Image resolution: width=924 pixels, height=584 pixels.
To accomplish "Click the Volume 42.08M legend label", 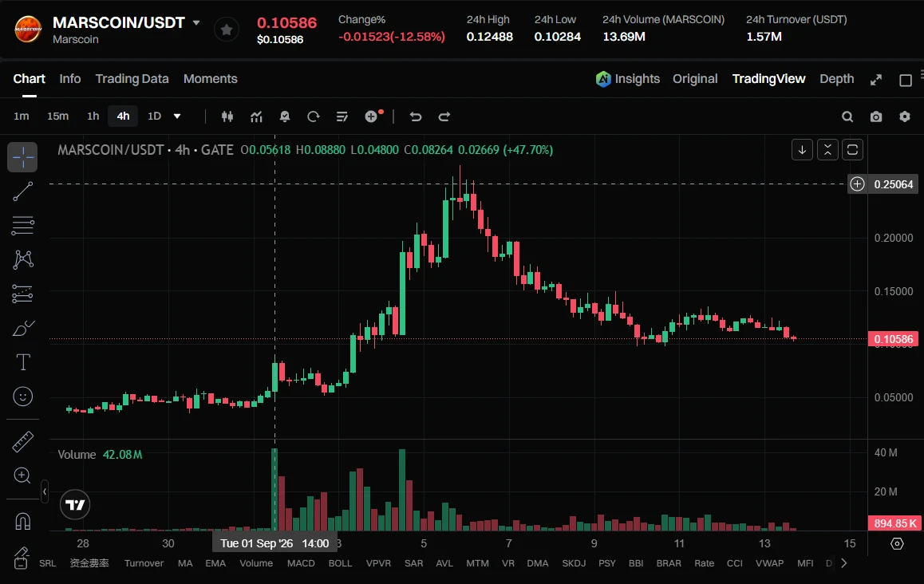I will click(100, 454).
